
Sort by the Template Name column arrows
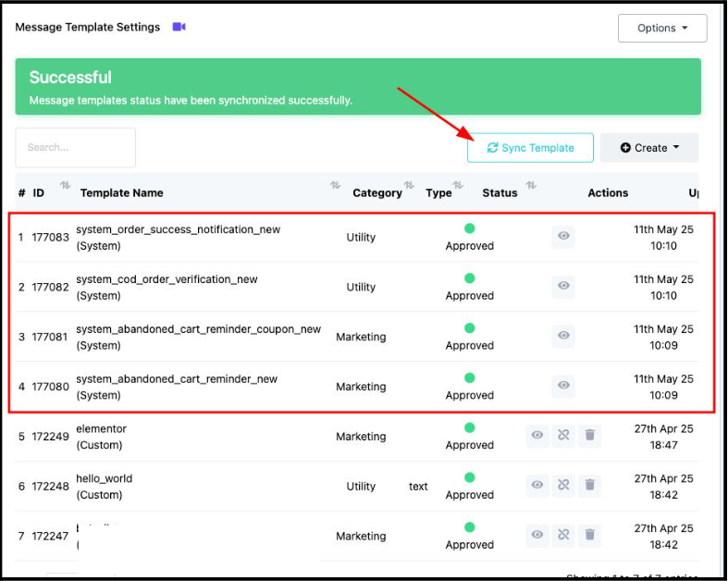click(x=335, y=186)
